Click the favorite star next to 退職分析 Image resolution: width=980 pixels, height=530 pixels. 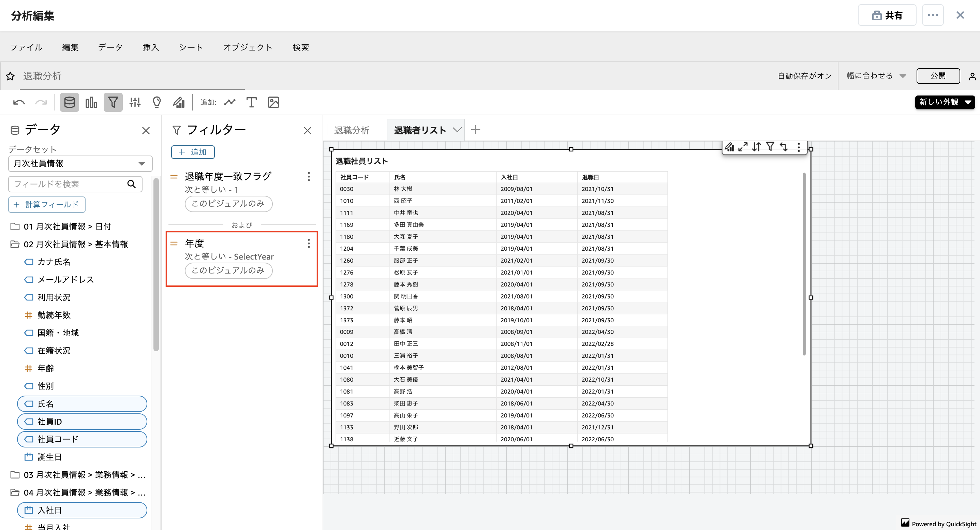10,76
